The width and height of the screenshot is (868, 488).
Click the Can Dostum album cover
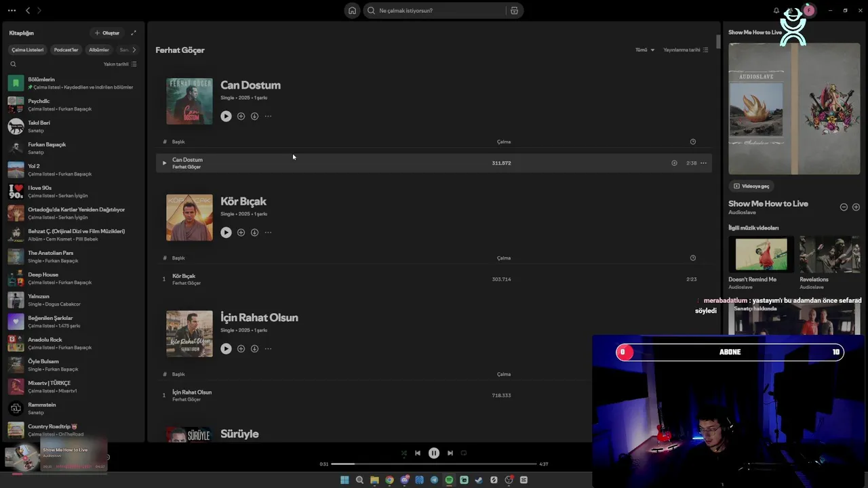coord(189,101)
